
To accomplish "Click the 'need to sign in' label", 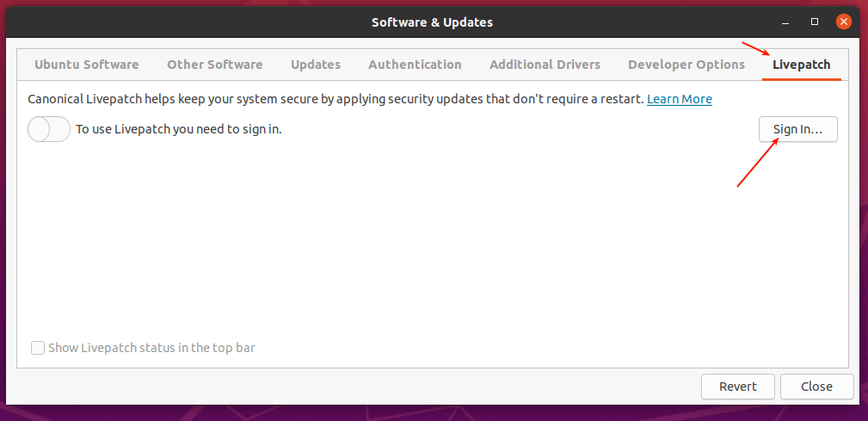I will pos(179,130).
